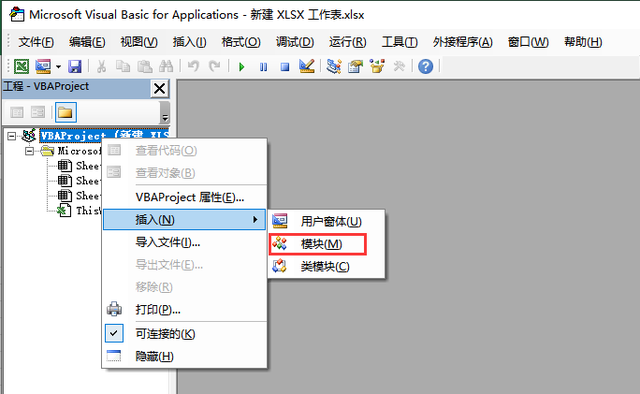Open the dropdown arrow beside Insert UserForm
Viewport: 640px width, 394px height.
coord(58,66)
